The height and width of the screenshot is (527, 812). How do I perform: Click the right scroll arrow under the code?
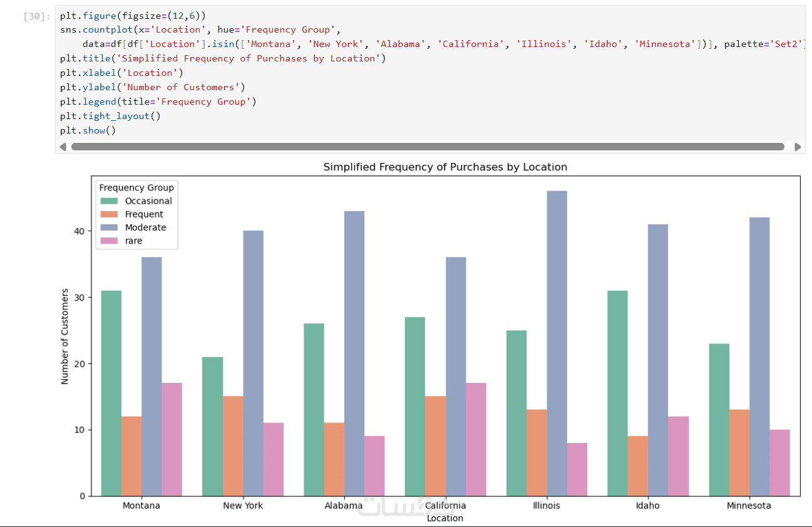(x=798, y=147)
